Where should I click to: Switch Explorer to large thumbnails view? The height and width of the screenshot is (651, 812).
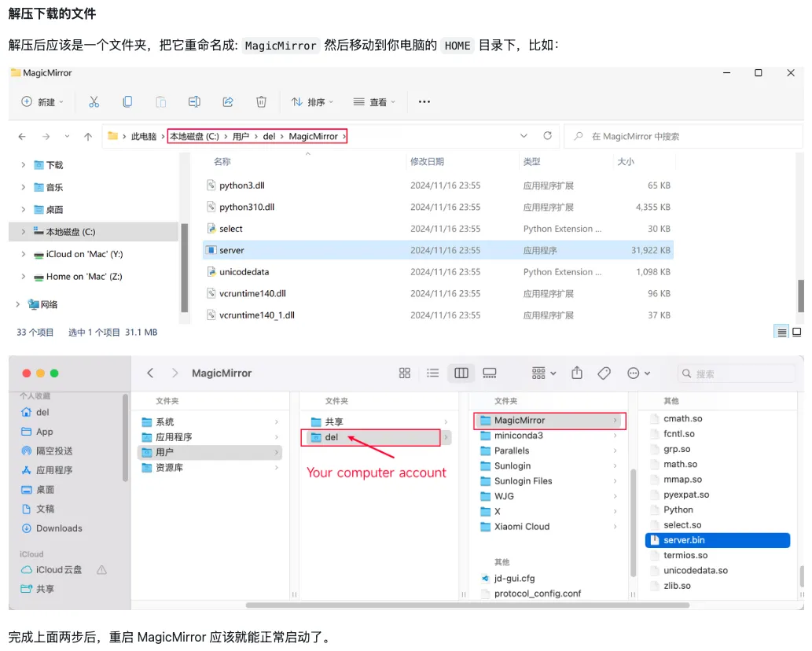point(796,333)
